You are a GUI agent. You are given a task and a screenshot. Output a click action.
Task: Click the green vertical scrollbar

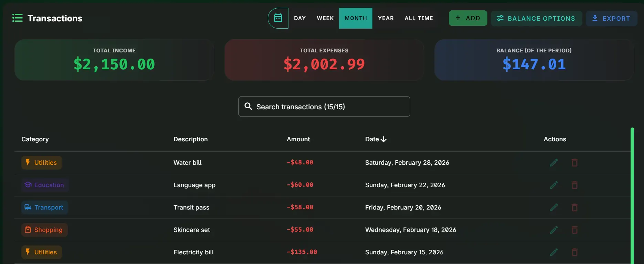pyautogui.click(x=632, y=196)
